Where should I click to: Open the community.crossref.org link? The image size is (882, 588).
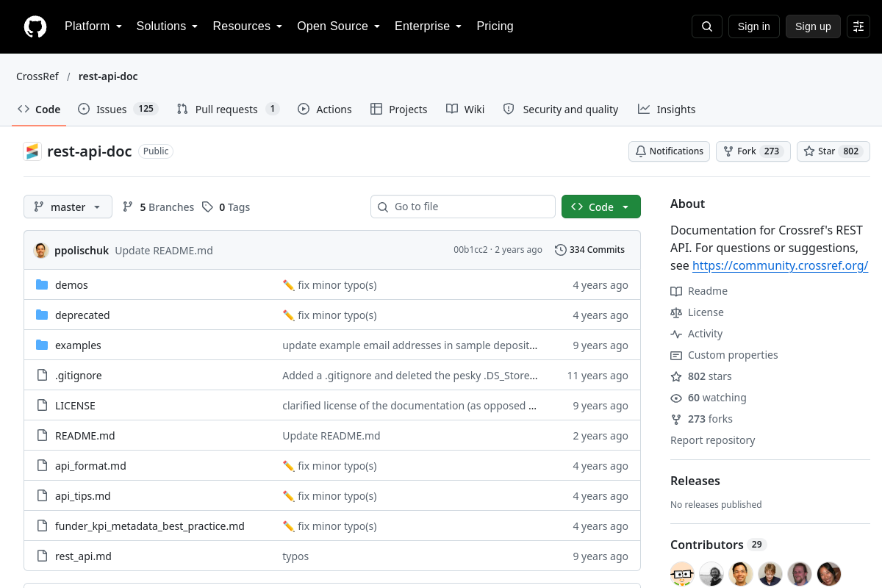pos(780,265)
